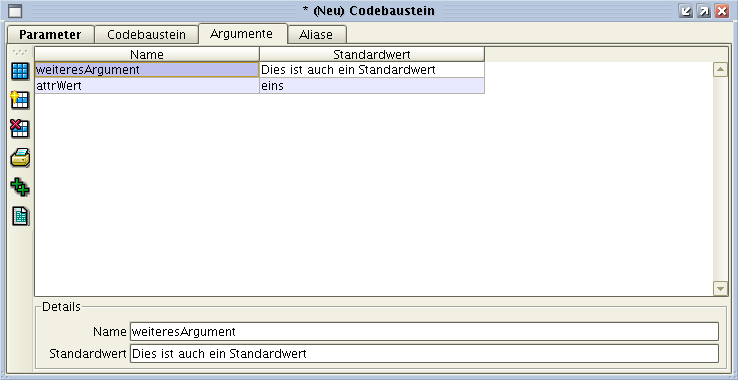Screen dimensions: 738x380
Task: Open the Codebaustein tab
Action: tap(146, 35)
